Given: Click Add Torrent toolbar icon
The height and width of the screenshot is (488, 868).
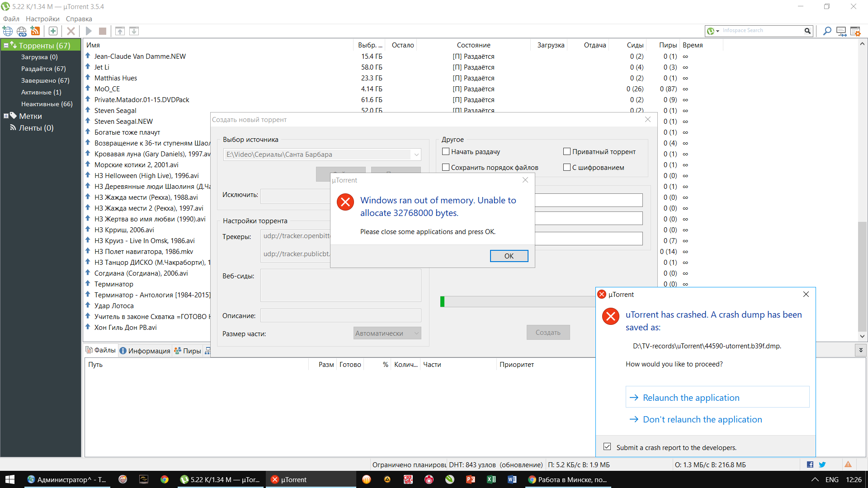Looking at the screenshot, I should (8, 31).
